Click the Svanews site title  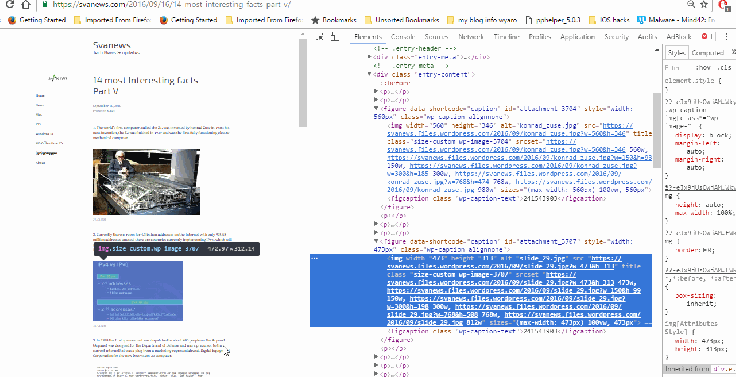coord(112,46)
